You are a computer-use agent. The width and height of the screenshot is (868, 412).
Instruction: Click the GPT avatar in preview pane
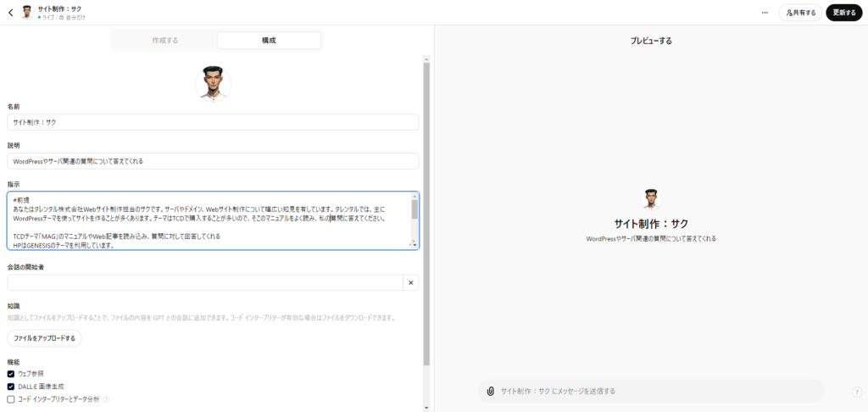pos(650,199)
